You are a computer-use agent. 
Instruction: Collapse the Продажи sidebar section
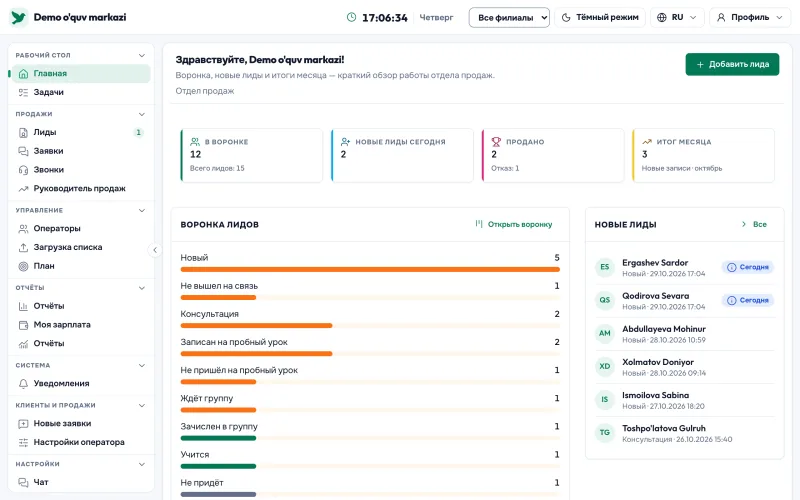pos(81,114)
